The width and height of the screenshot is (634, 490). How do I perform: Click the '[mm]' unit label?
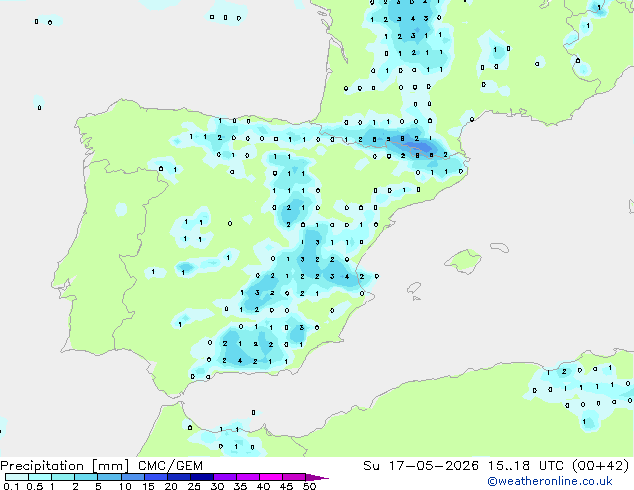110,466
